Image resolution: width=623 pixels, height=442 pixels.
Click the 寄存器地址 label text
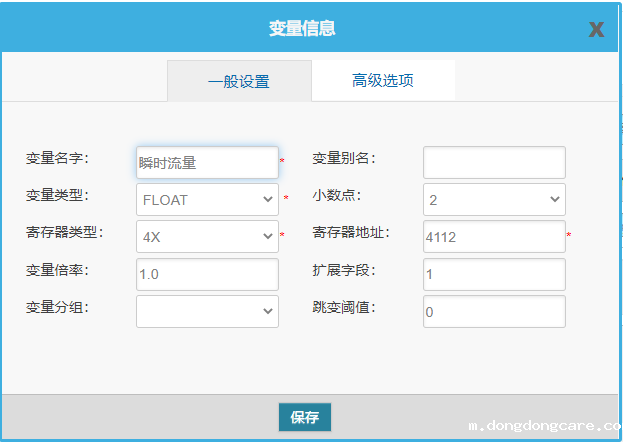[x=350, y=233]
